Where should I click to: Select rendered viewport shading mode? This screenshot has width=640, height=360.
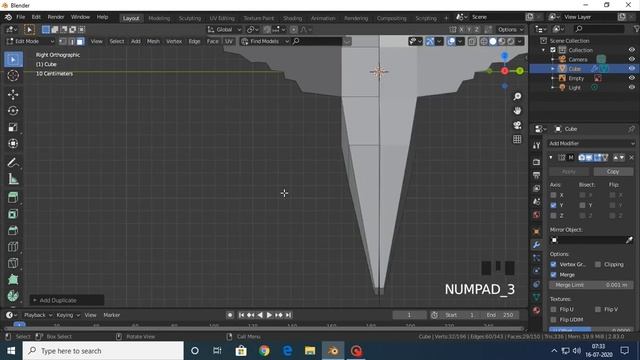point(511,41)
